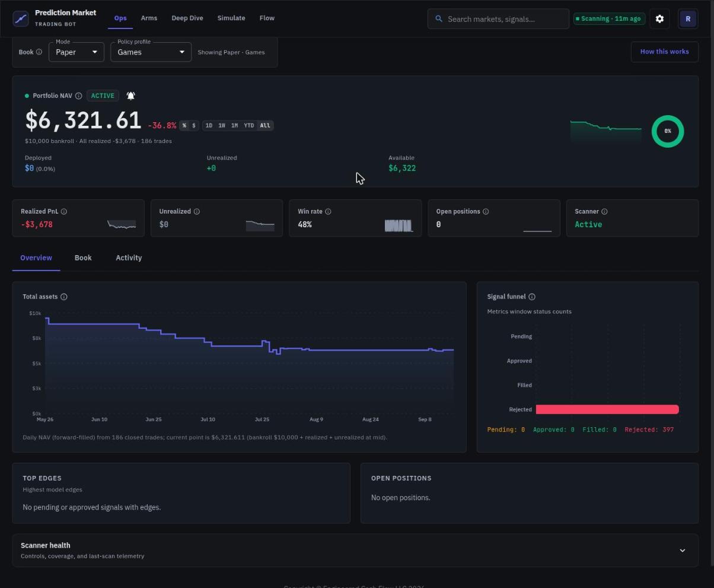Toggle dollar display with $ button
This screenshot has width=714, height=588.
pyautogui.click(x=193, y=125)
